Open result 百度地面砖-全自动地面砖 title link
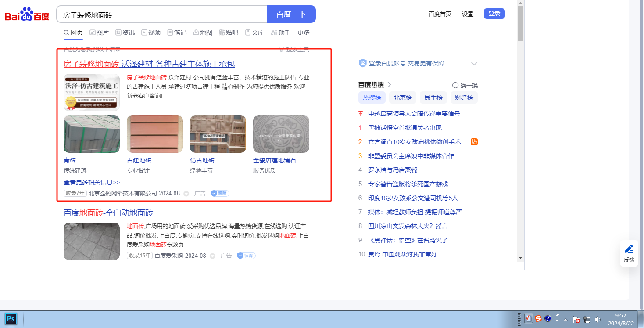This screenshot has width=644, height=328. [x=108, y=213]
